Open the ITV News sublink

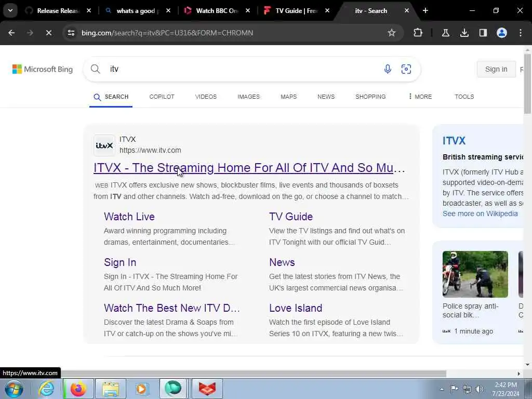click(x=282, y=262)
